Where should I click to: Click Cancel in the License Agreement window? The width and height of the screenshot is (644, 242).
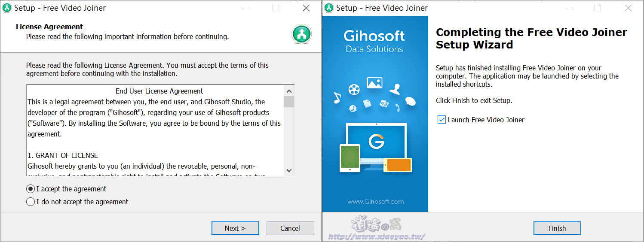290,228
